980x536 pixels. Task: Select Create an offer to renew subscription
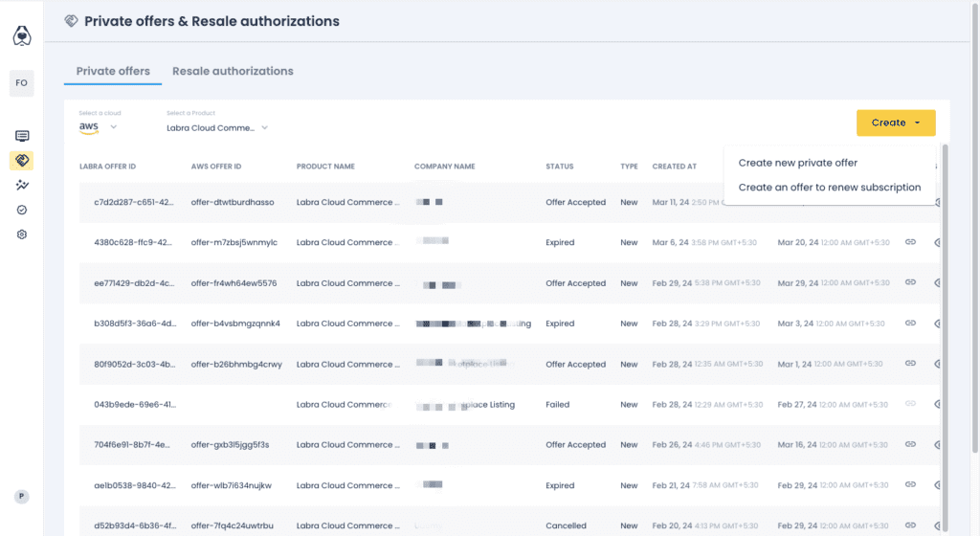click(x=830, y=188)
